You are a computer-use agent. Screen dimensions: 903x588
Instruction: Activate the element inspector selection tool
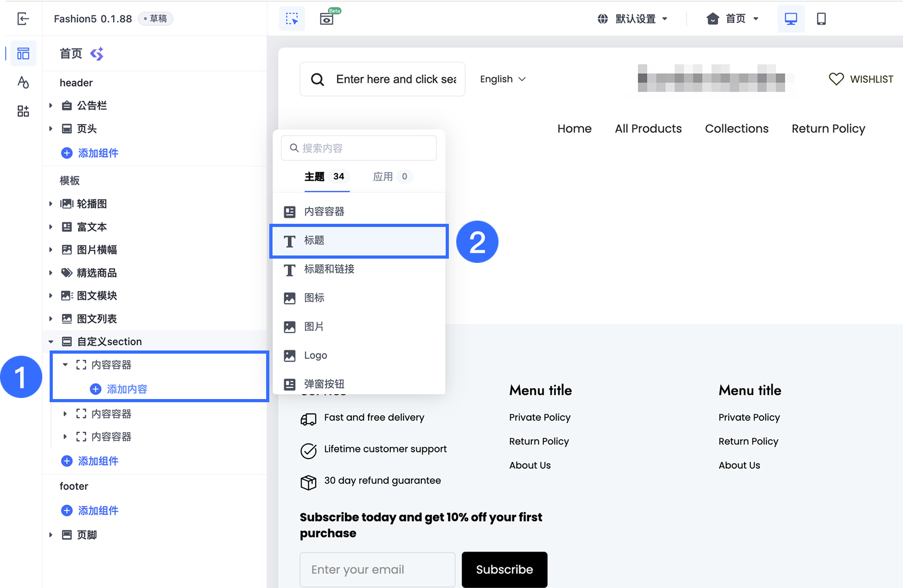(292, 18)
